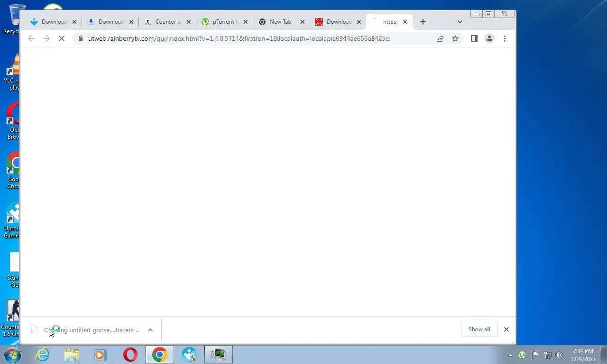607x364 pixels.
Task: Open Opera from the taskbar
Action: coord(130,355)
